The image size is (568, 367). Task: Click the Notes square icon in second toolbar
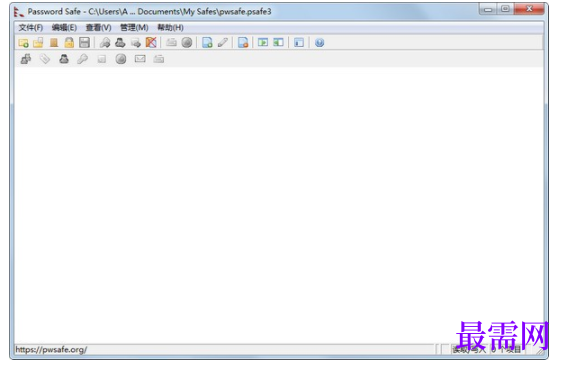click(x=102, y=59)
